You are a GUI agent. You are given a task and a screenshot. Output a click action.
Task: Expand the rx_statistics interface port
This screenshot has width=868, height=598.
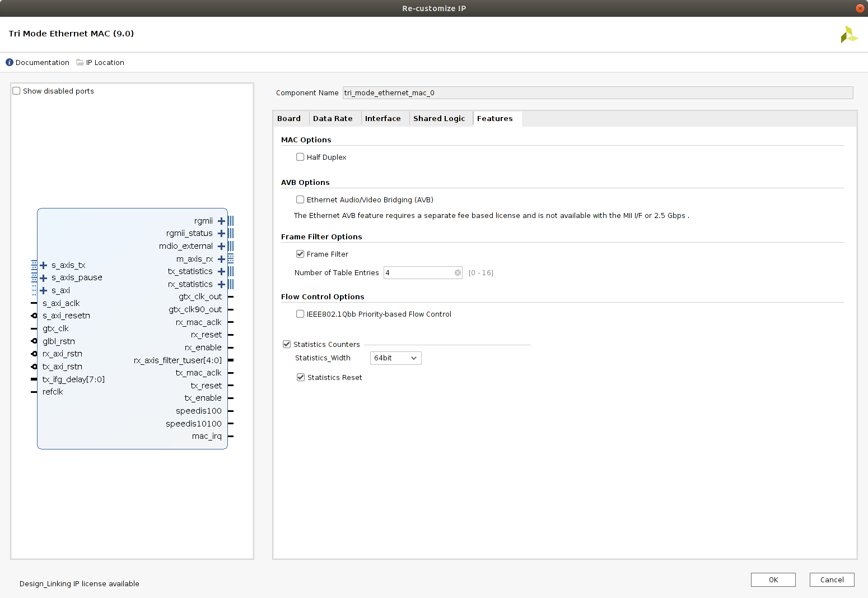(x=221, y=284)
